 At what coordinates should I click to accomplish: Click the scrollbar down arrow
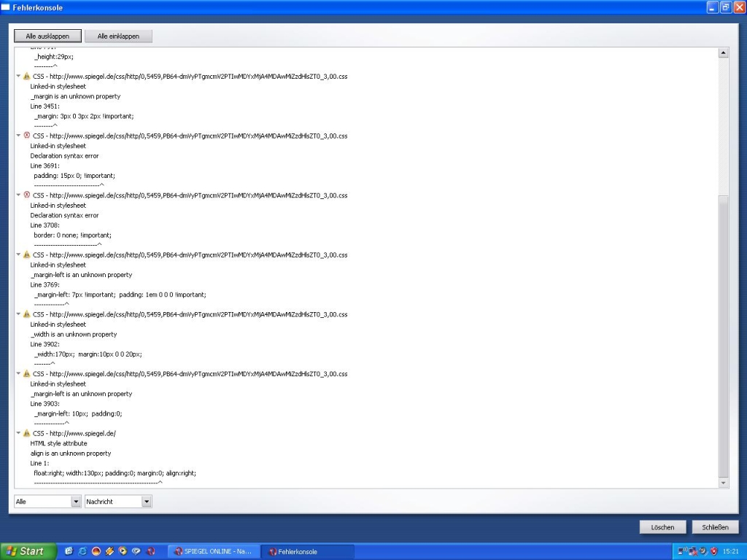click(723, 483)
